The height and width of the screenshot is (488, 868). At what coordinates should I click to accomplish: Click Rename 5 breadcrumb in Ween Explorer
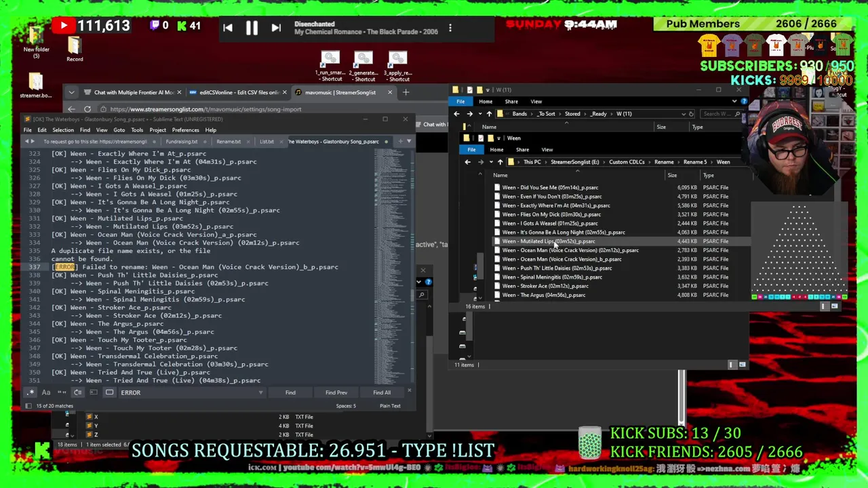coord(694,162)
